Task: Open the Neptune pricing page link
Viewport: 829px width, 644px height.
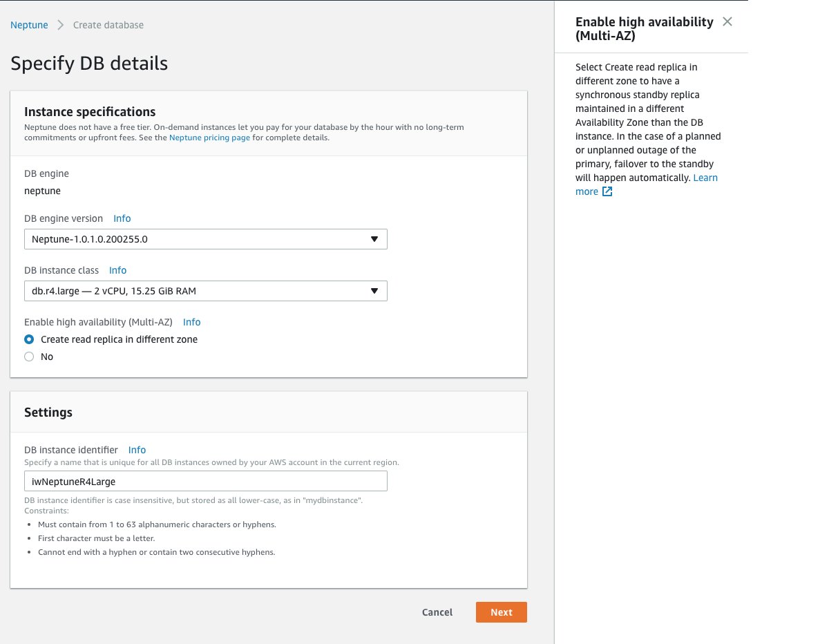Action: 209,138
